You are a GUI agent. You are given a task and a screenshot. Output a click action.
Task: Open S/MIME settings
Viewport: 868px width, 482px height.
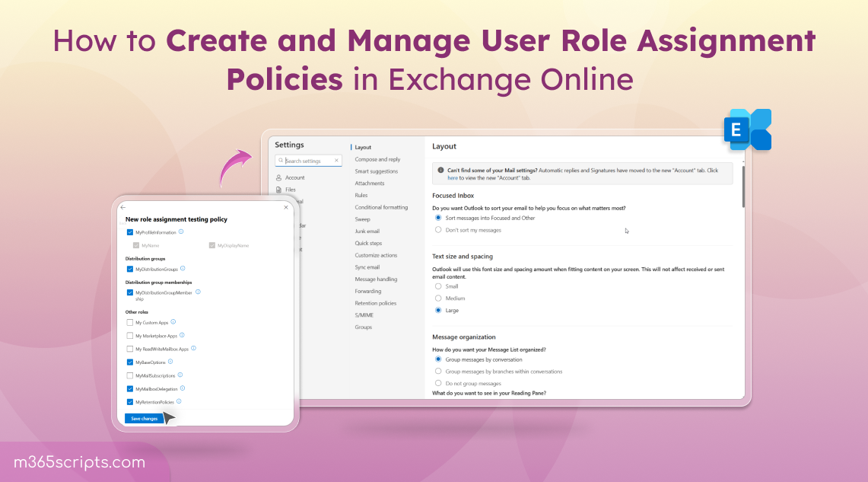click(364, 315)
